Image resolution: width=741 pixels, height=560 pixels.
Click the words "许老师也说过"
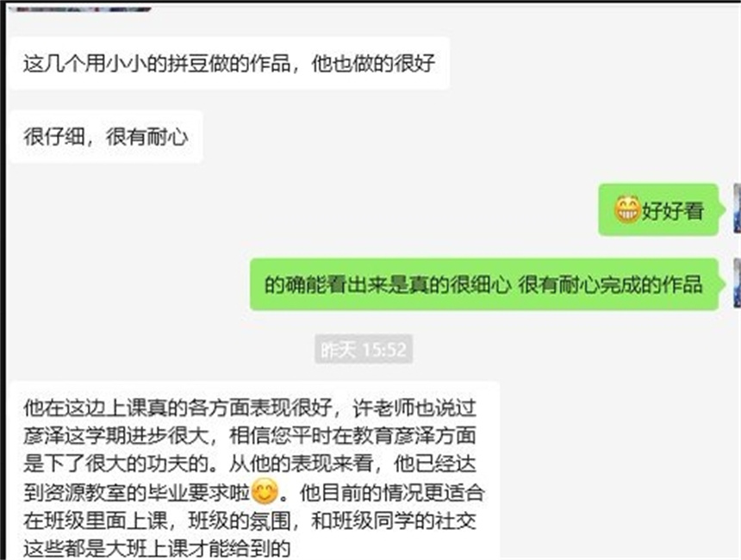coord(414,408)
